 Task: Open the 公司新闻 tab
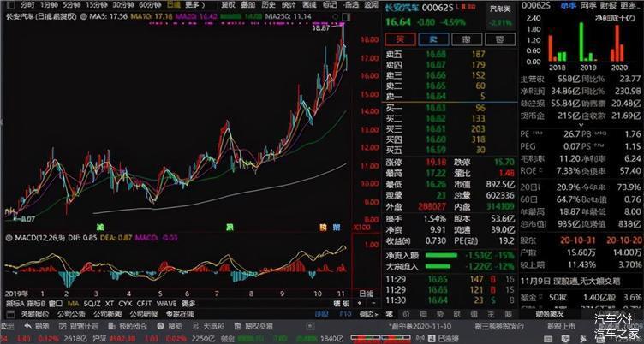(107, 314)
